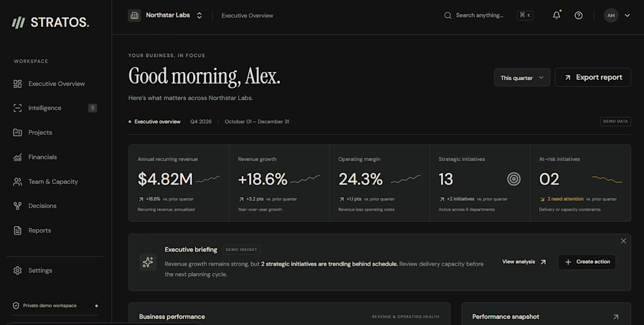Screen dimensions: 644x325
Task: Click the help question mark icon
Action: (578, 15)
